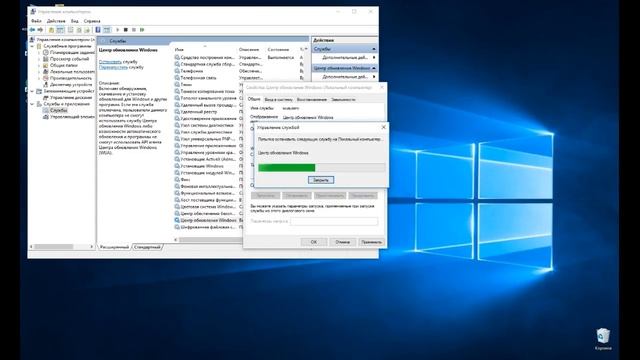Image resolution: width=640 pixels, height=360 pixels.
Task: Open the Вид menu
Action: pos(75,21)
